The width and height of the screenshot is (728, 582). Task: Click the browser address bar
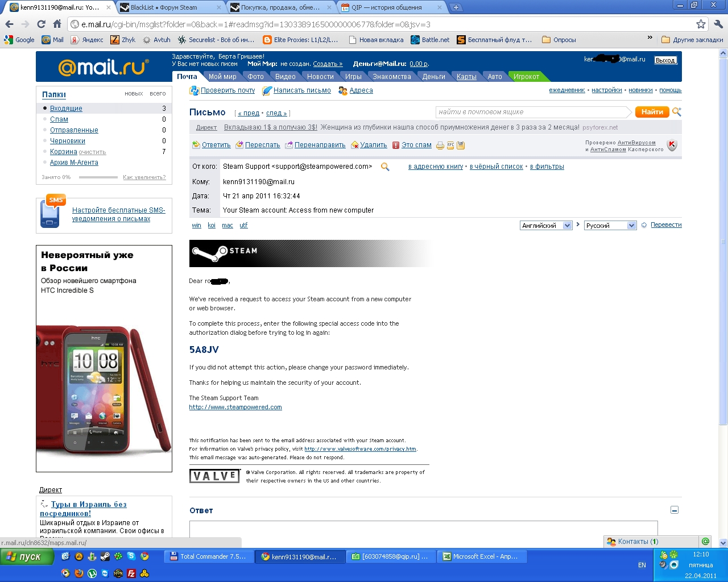point(381,24)
